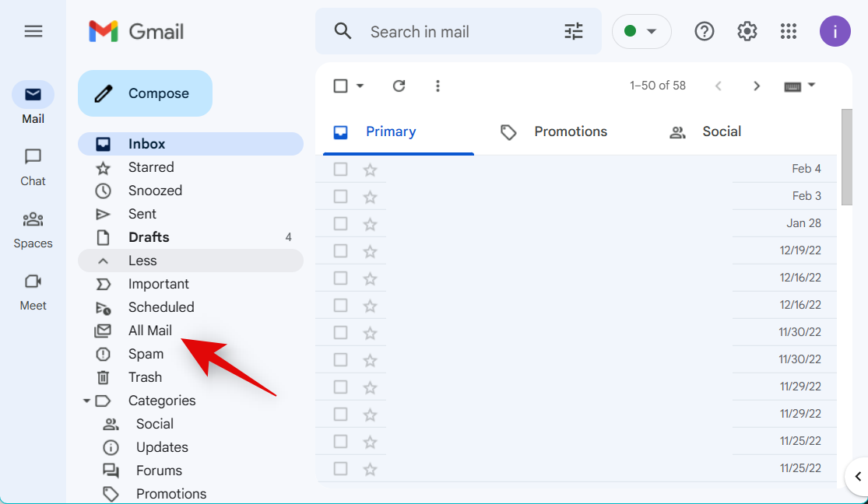Open Meet from the left rail
The width and height of the screenshot is (868, 504).
tap(33, 290)
